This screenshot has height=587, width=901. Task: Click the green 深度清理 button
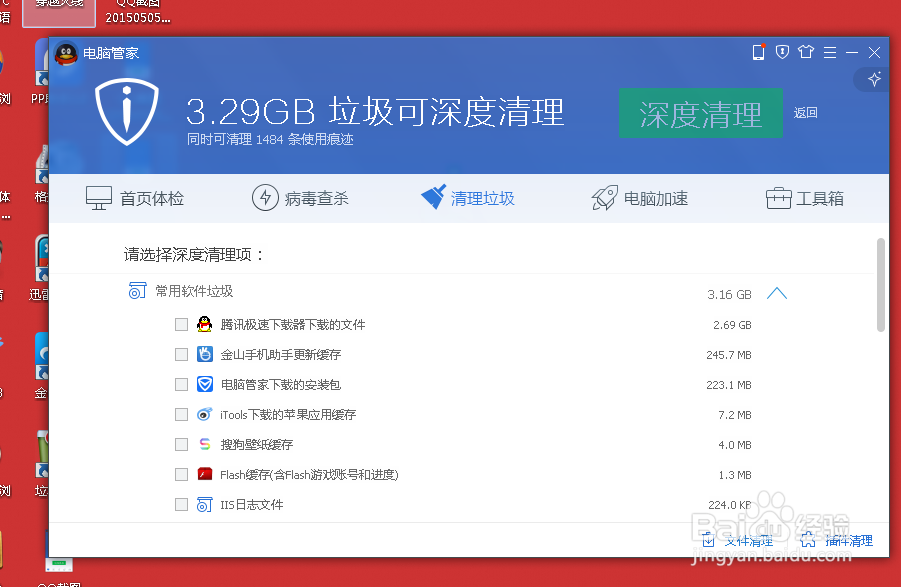pyautogui.click(x=700, y=113)
